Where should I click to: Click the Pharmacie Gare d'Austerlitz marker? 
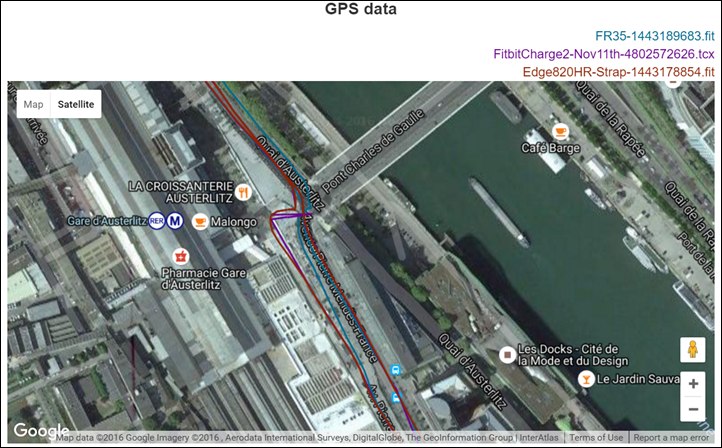click(180, 256)
